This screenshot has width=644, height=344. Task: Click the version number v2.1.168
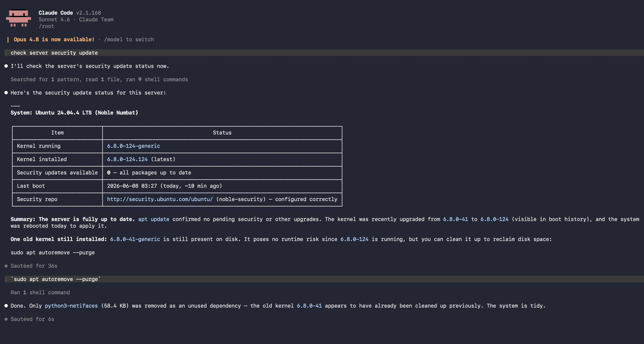(x=88, y=13)
